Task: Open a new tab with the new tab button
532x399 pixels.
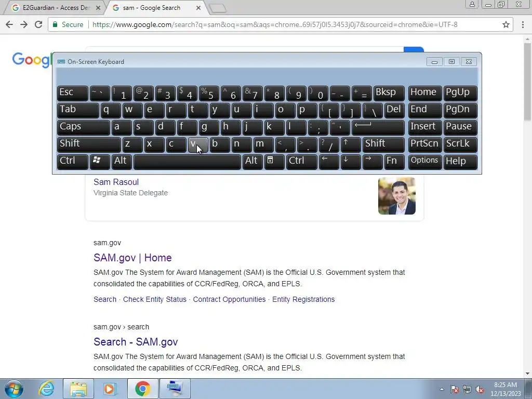Action: click(217, 8)
